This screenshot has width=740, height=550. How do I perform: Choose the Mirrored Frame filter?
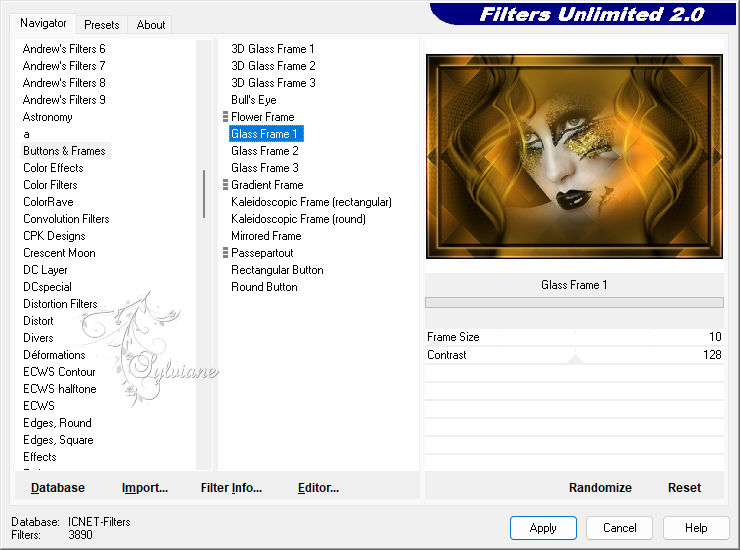266,236
